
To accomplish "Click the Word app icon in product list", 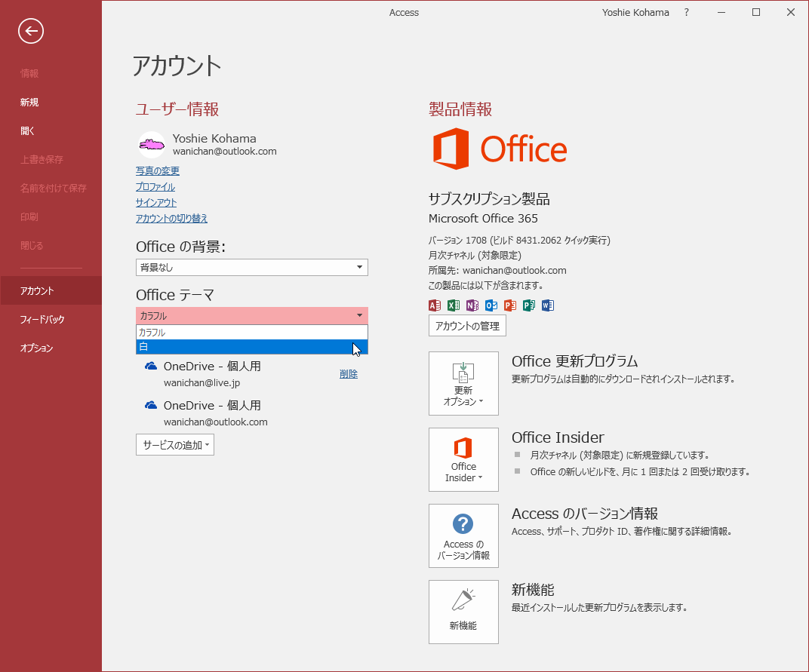I will [547, 305].
